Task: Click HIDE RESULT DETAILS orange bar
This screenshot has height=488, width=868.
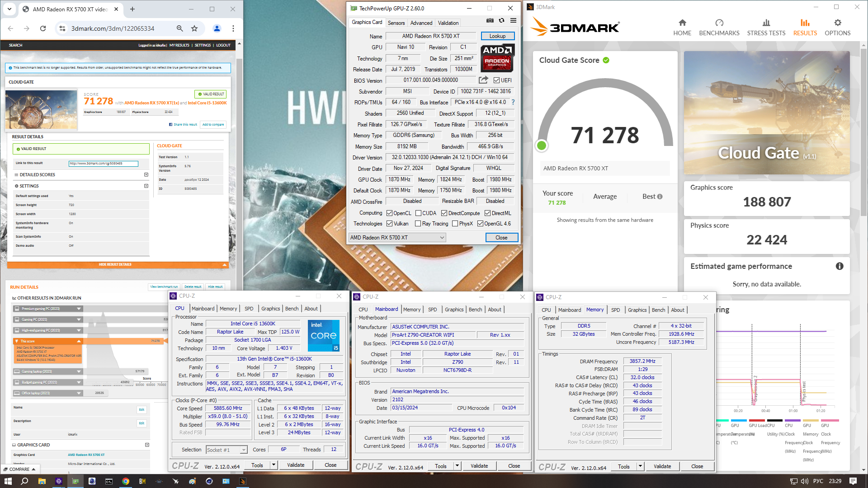Action: 118,264
